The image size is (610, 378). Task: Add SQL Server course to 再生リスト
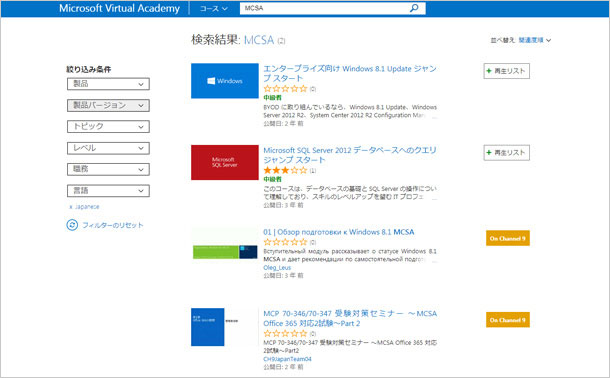(x=507, y=152)
